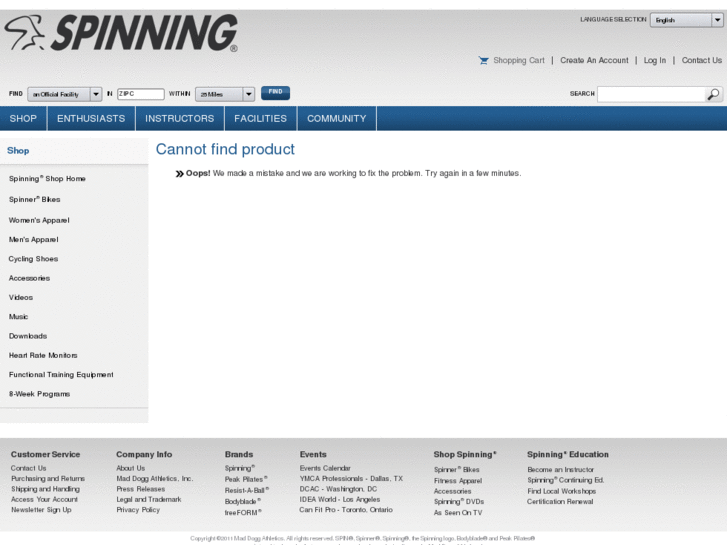Open About Us footer link
727x545 pixels.
tap(131, 468)
